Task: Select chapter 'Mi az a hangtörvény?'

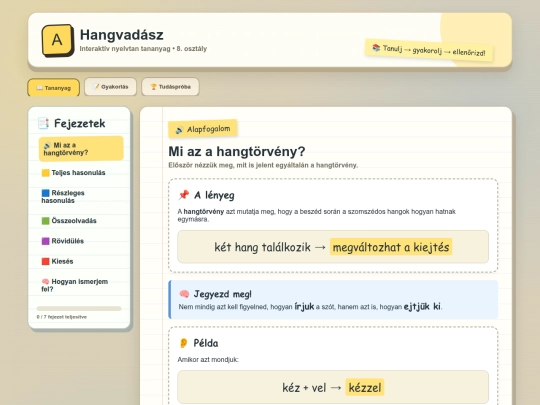Action: click(x=81, y=149)
